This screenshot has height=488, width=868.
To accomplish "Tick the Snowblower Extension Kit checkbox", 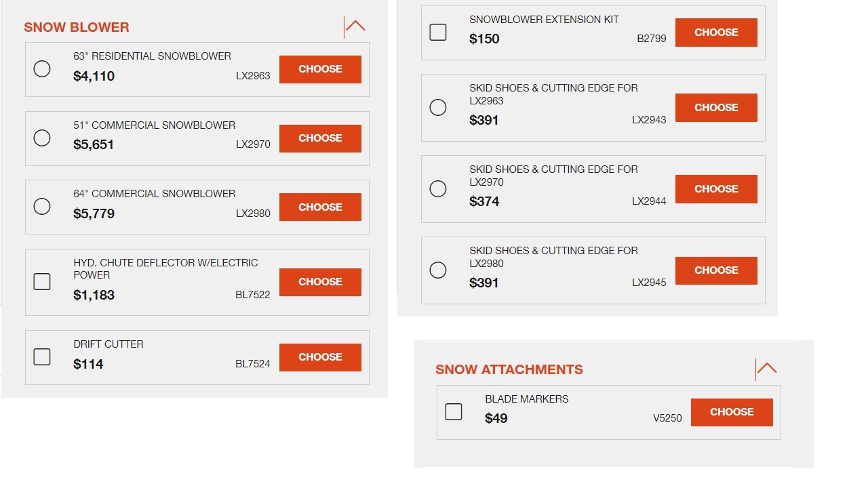I will (438, 33).
